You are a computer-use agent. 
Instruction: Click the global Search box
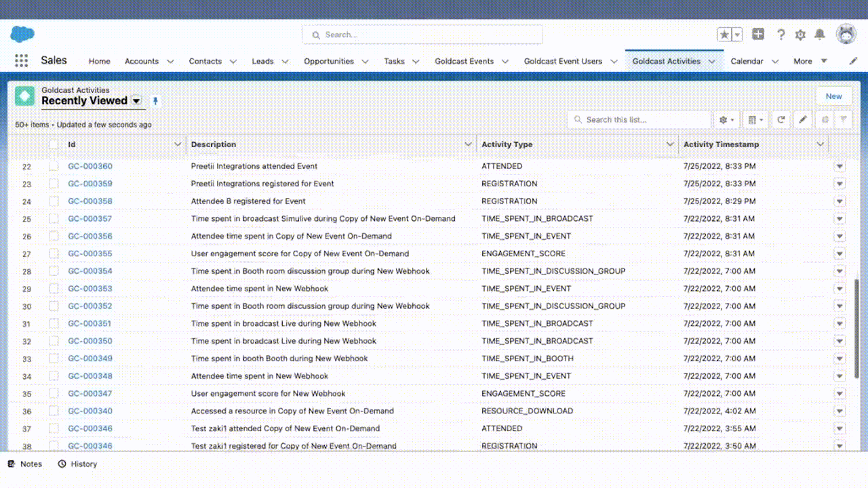coord(422,35)
